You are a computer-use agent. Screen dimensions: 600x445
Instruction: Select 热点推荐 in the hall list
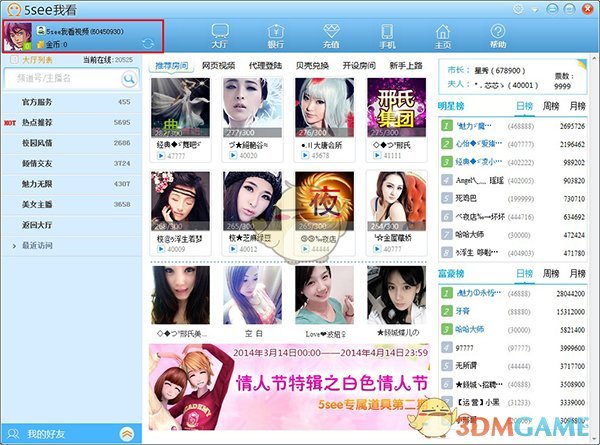(43, 122)
